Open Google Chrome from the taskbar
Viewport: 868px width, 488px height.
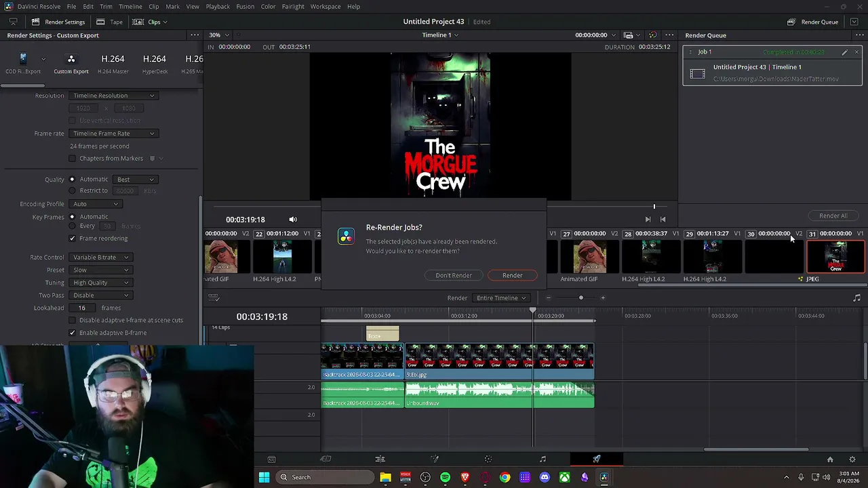505,477
